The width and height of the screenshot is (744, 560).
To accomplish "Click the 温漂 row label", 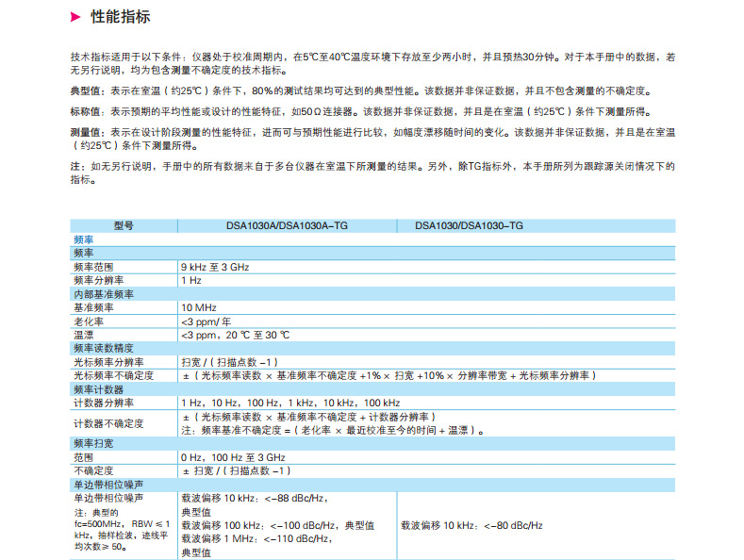I will pyautogui.click(x=84, y=335).
